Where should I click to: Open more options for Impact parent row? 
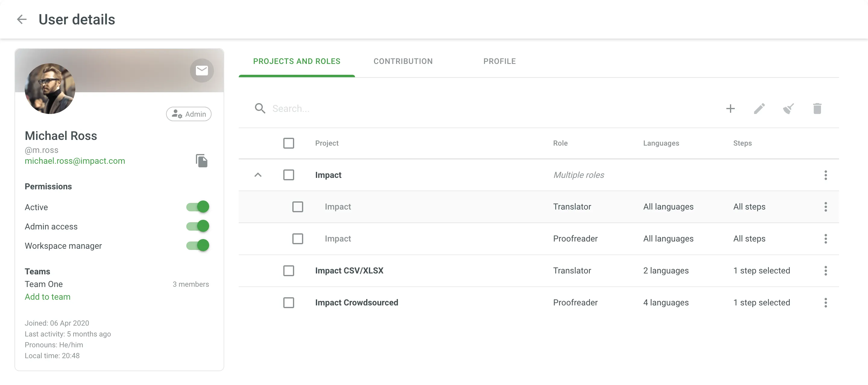[826, 175]
